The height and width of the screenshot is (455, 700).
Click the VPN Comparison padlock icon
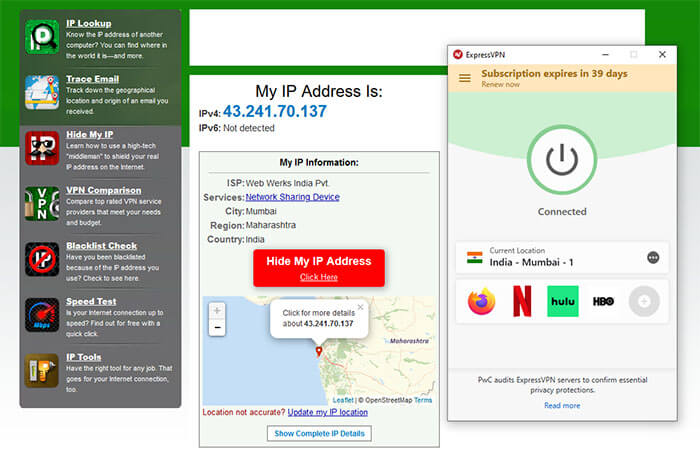(x=42, y=204)
